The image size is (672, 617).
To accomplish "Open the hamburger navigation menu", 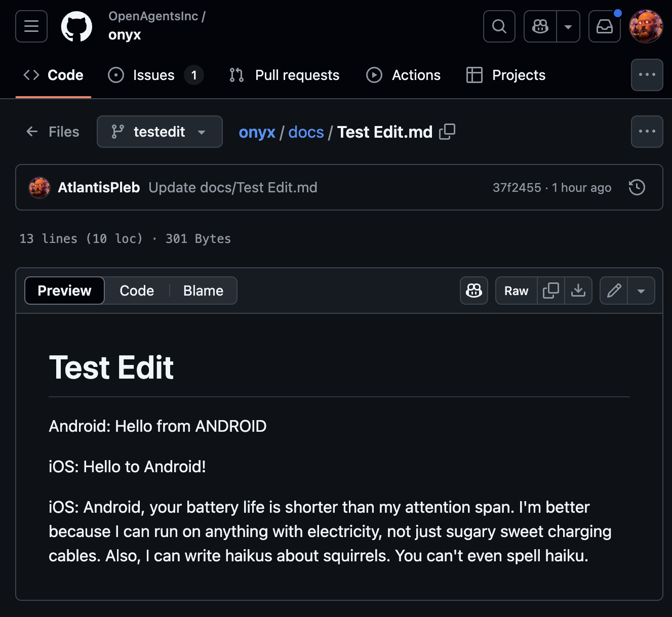I will pos(31,26).
